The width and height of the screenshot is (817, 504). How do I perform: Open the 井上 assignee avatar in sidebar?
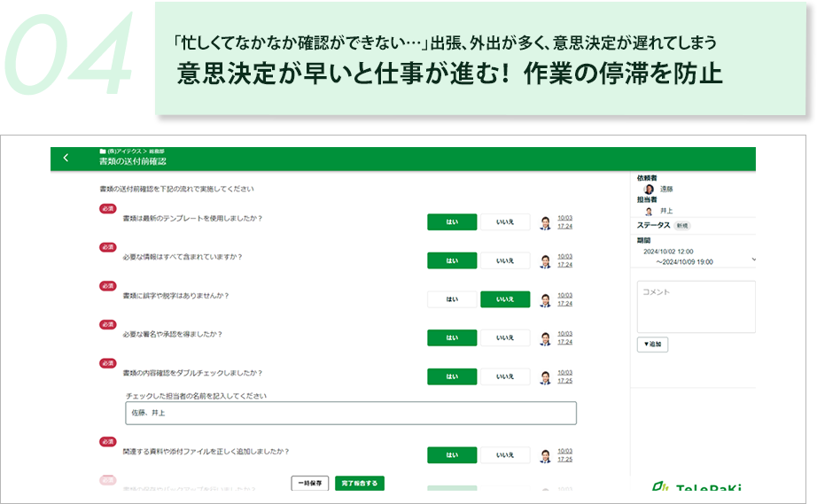tap(649, 211)
